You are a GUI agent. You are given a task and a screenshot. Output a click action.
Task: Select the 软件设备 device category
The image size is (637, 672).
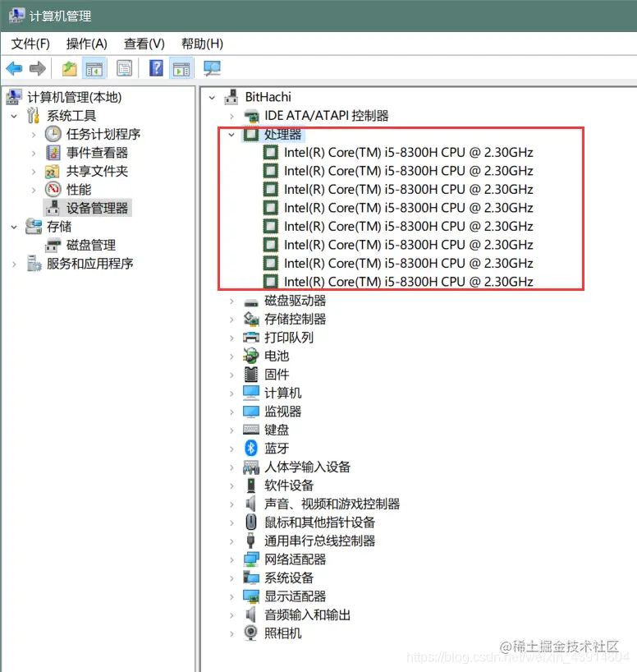point(289,486)
